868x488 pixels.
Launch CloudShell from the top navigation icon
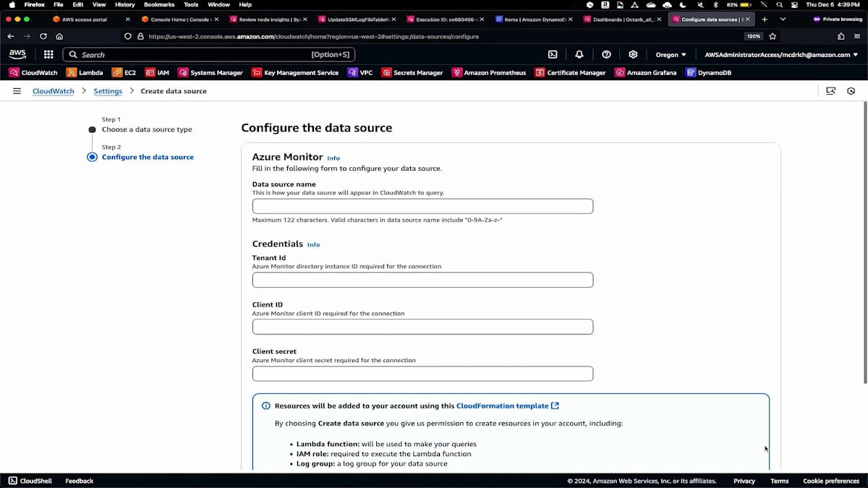click(x=553, y=54)
